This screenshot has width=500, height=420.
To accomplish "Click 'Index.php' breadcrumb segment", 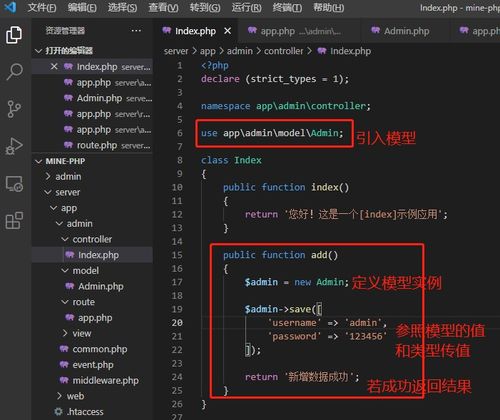I will 350,51.
